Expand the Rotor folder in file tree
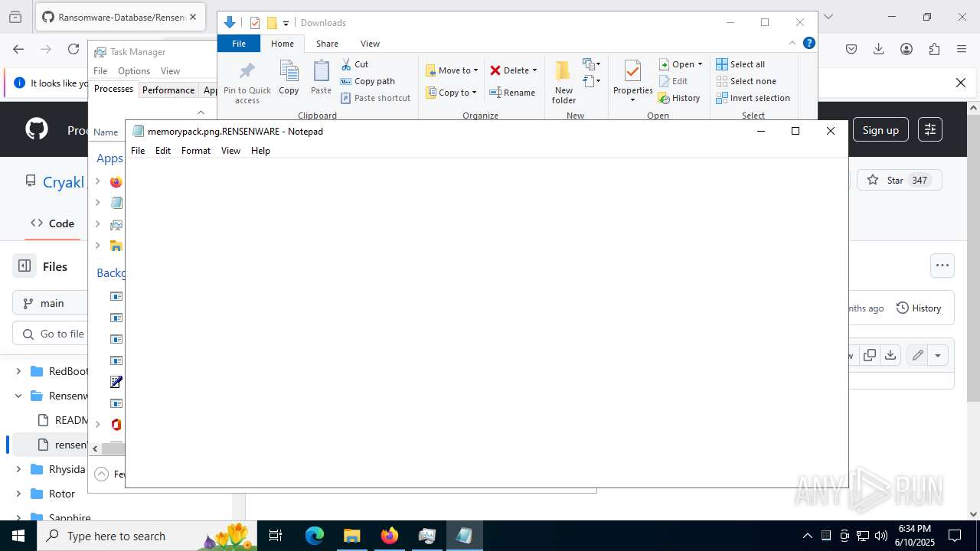The height and width of the screenshot is (551, 980). [x=18, y=494]
